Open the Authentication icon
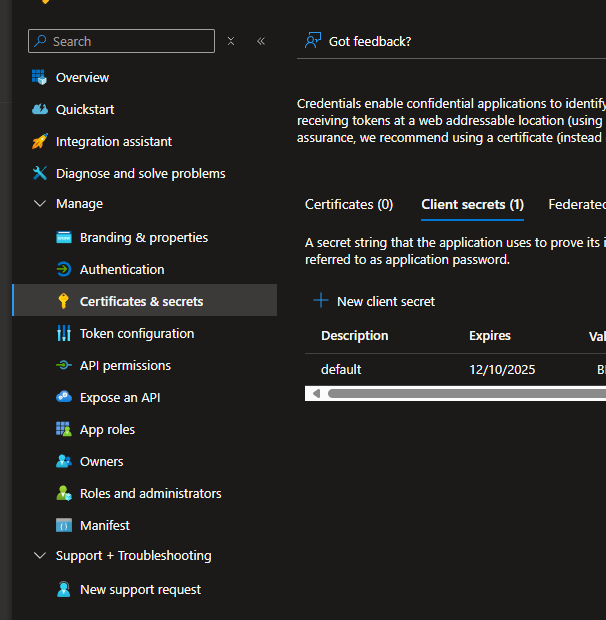This screenshot has width=606, height=620. (64, 269)
